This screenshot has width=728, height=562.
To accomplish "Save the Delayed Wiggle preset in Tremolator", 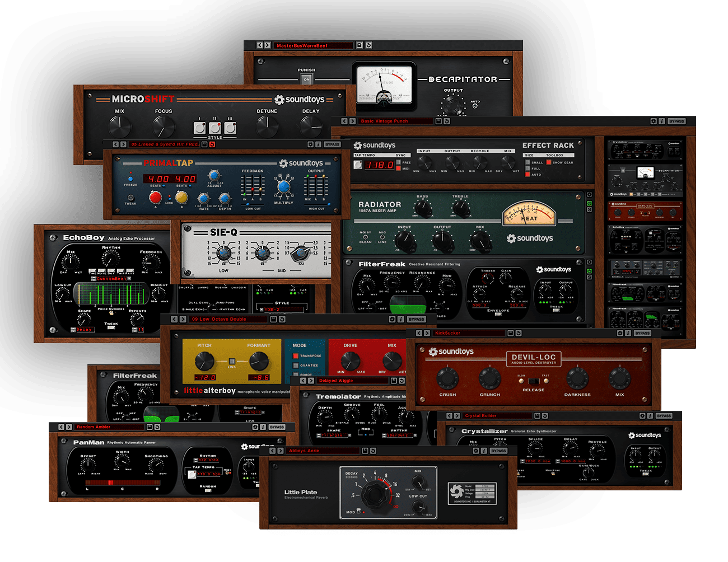I will point(394,381).
